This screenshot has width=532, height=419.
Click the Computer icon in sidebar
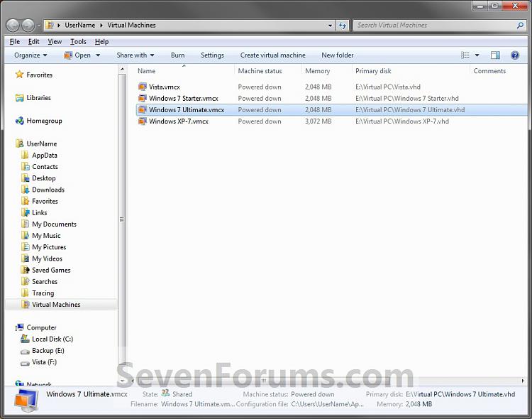(x=20, y=327)
